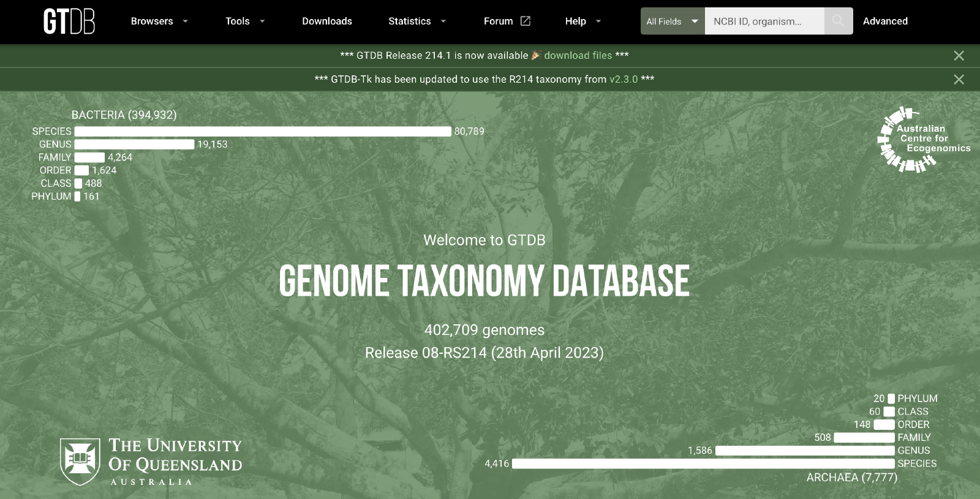Open the Tools dropdown menu
The height and width of the screenshot is (499, 980).
point(244,21)
